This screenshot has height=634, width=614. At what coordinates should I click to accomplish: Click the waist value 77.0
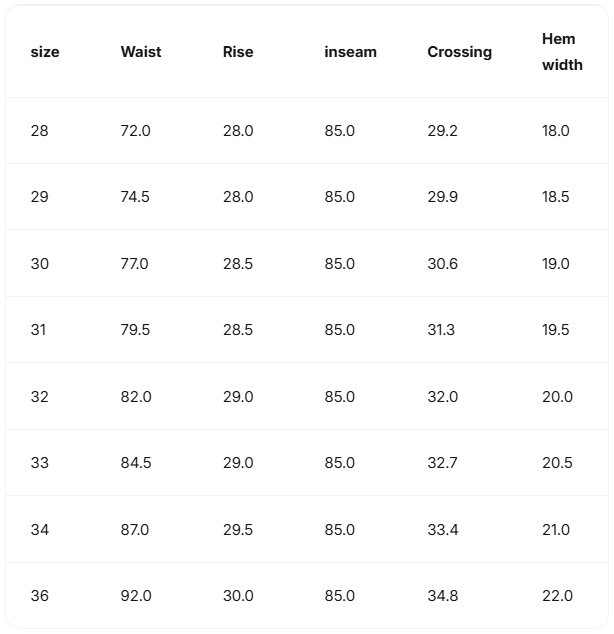[135, 264]
